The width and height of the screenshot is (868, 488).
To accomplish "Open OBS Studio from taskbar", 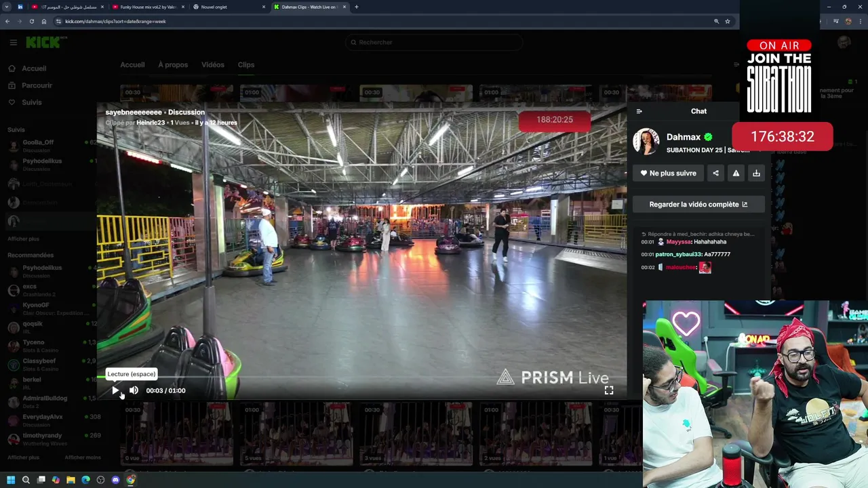I will tap(100, 480).
